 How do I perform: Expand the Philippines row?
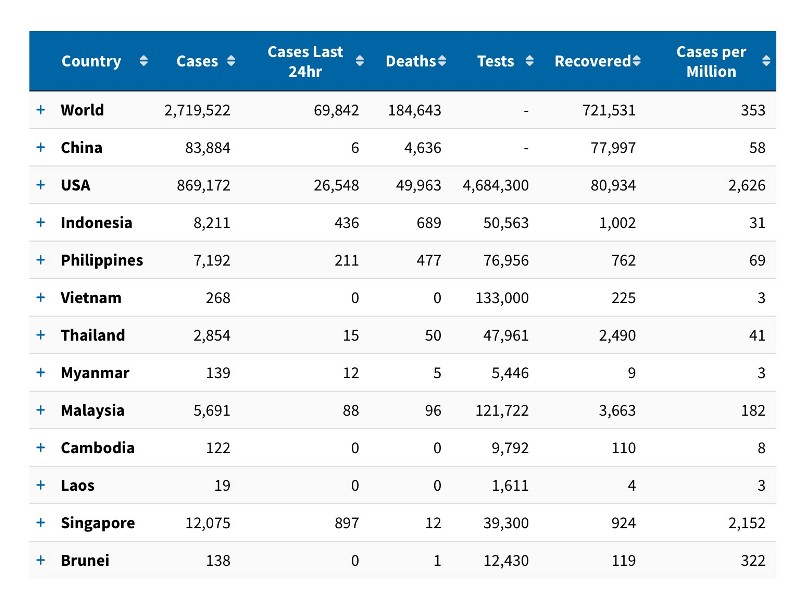(x=41, y=260)
